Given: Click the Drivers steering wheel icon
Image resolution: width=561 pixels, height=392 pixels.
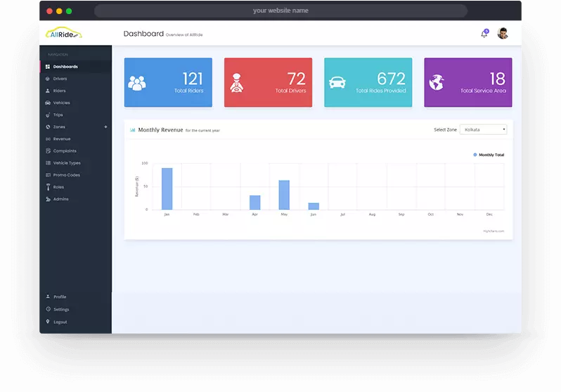Looking at the screenshot, I should 48,79.
